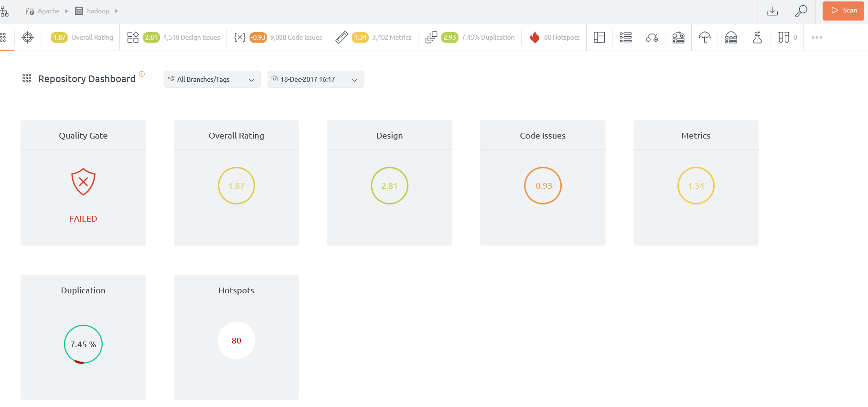This screenshot has height=407, width=868.
Task: Open the three-dots more options menu
Action: 817,37
